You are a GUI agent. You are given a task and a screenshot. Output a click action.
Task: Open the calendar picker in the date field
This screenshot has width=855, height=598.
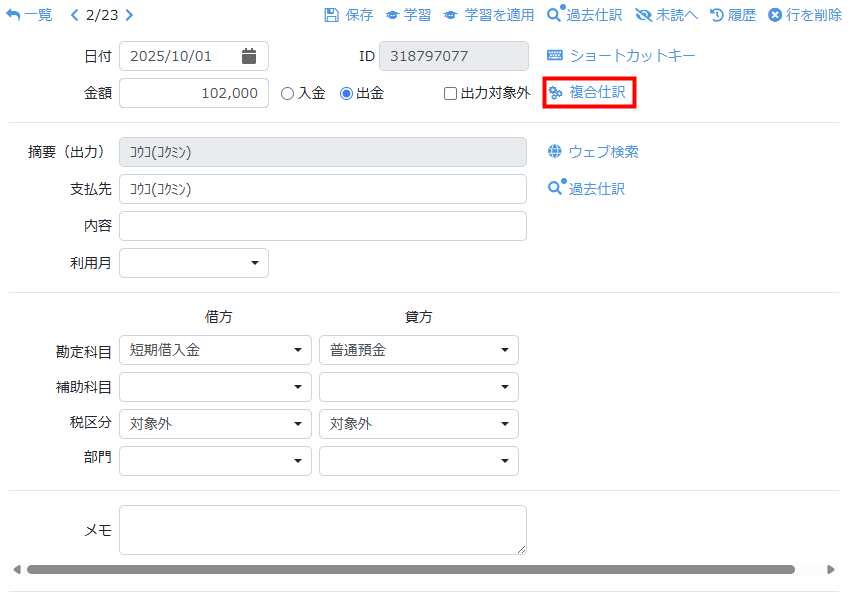pyautogui.click(x=249, y=56)
